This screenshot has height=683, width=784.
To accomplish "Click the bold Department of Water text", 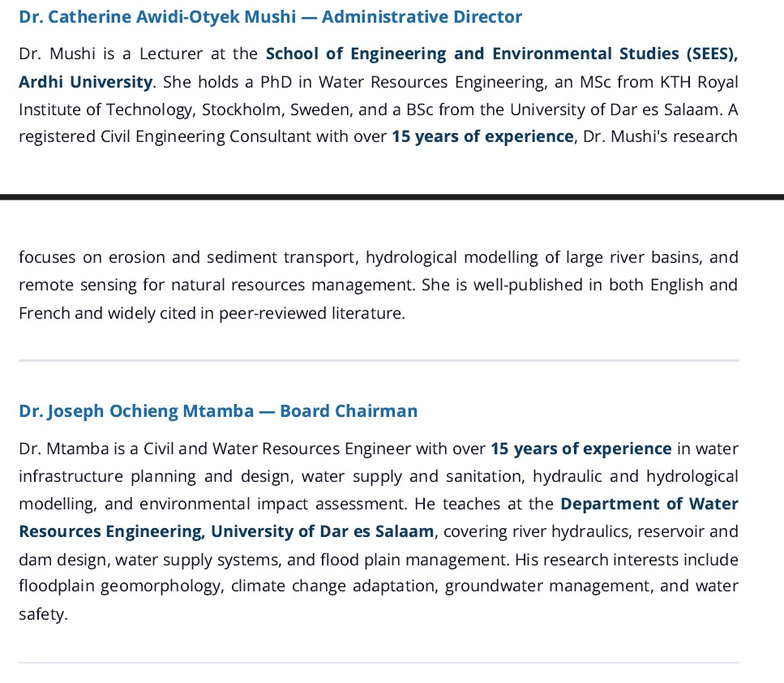I will click(x=649, y=504).
